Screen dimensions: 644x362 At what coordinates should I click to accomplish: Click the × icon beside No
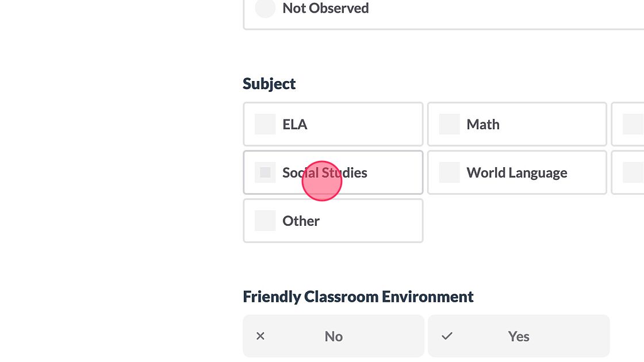tap(260, 336)
